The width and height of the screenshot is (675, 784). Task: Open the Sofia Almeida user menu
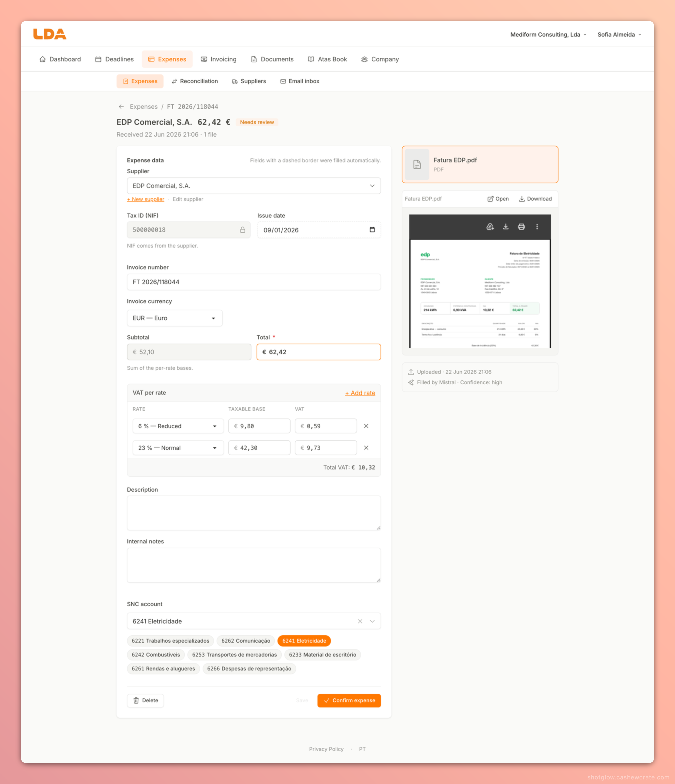coord(619,34)
